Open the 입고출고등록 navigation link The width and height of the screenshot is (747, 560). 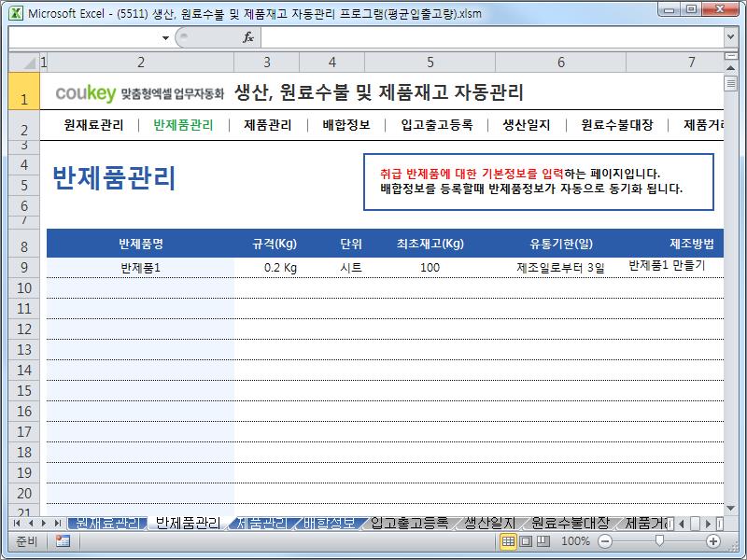[437, 125]
